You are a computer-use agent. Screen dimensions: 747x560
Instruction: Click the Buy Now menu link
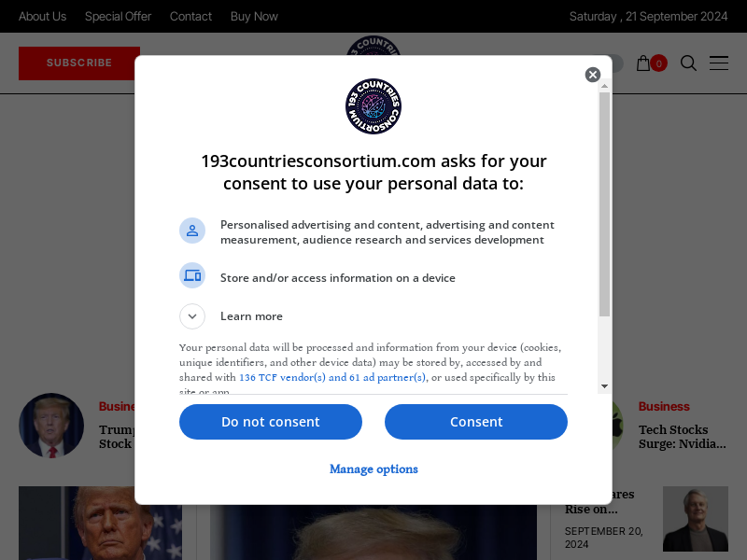(254, 16)
